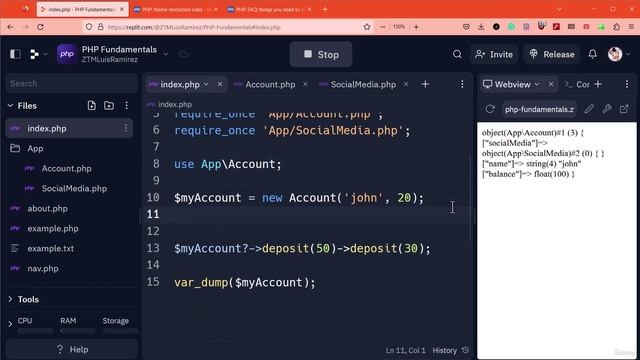Click the webview edit pencil icon
This screenshot has height=360, width=640.
click(x=589, y=109)
